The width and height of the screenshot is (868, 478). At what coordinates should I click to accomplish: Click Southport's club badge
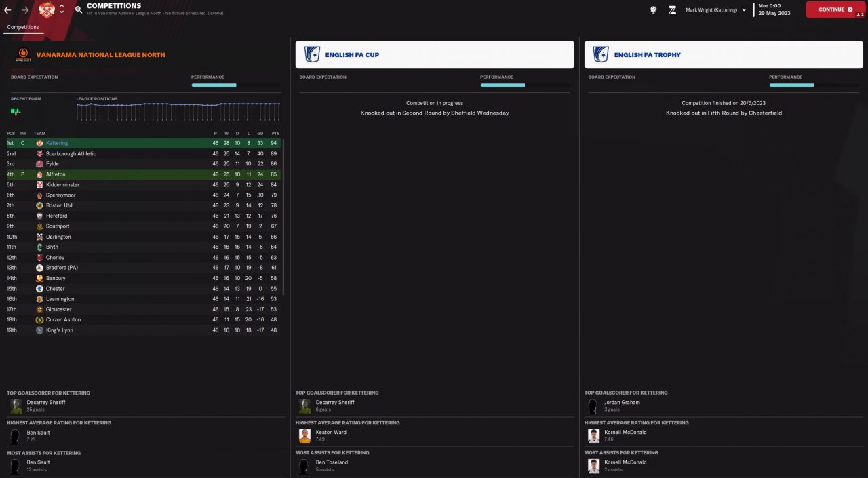[x=39, y=226]
